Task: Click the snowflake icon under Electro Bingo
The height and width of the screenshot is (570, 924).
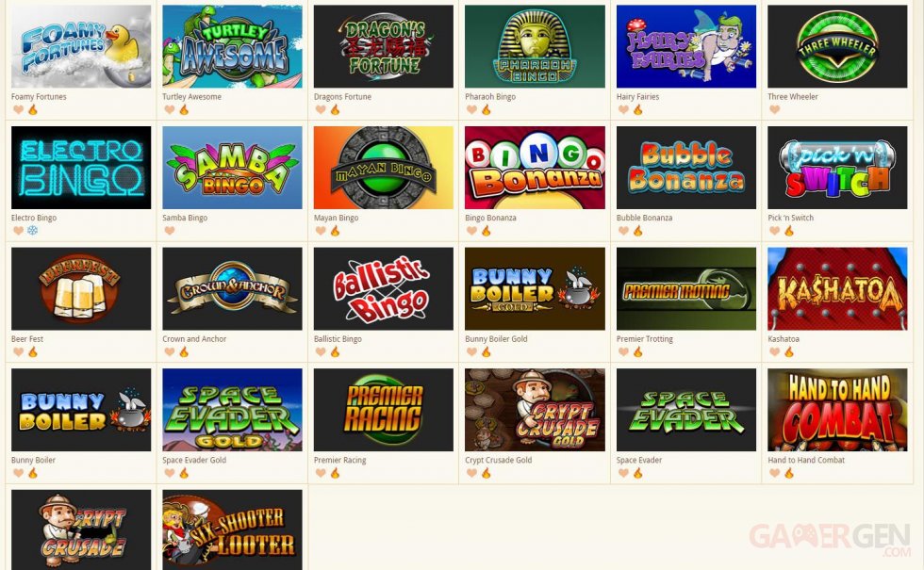Action: 32,230
